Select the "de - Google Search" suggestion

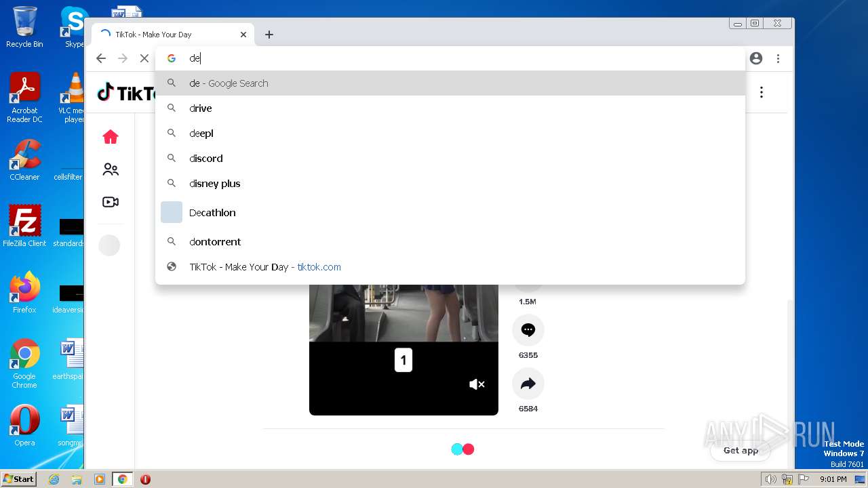coord(450,83)
